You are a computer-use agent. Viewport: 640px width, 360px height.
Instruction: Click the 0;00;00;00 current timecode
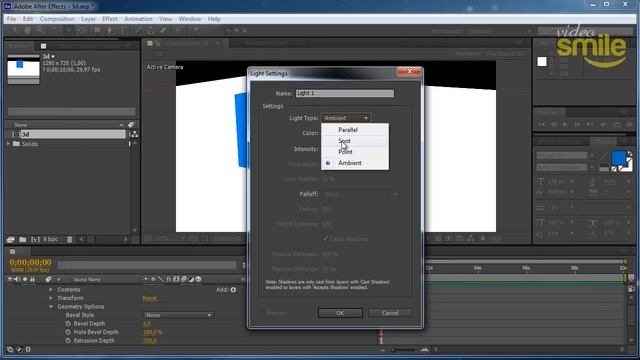[31, 262]
